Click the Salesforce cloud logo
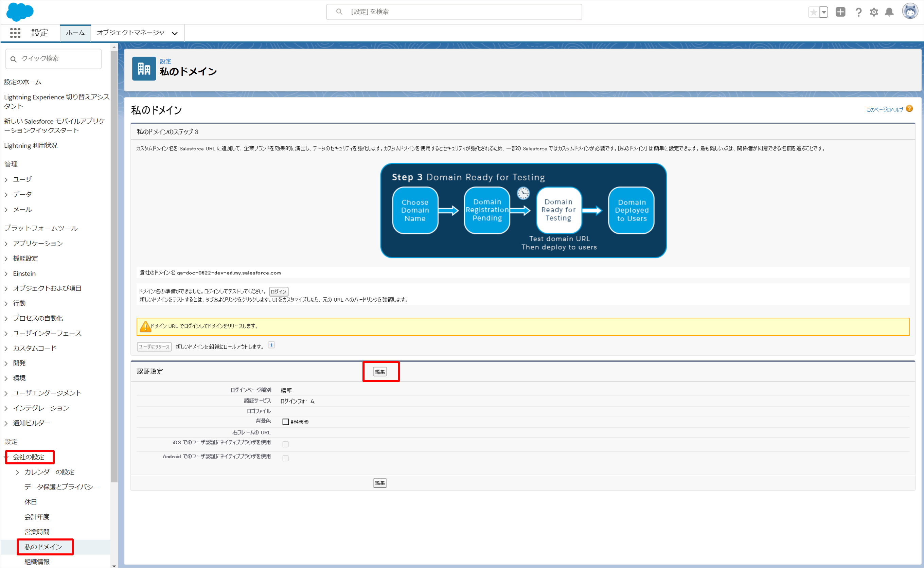 click(20, 12)
